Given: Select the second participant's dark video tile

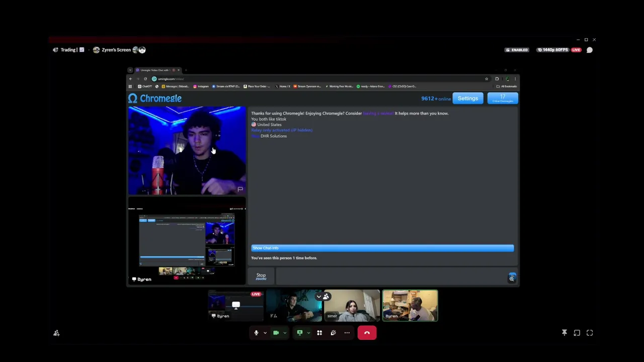Looking at the screenshot, I should point(294,305).
